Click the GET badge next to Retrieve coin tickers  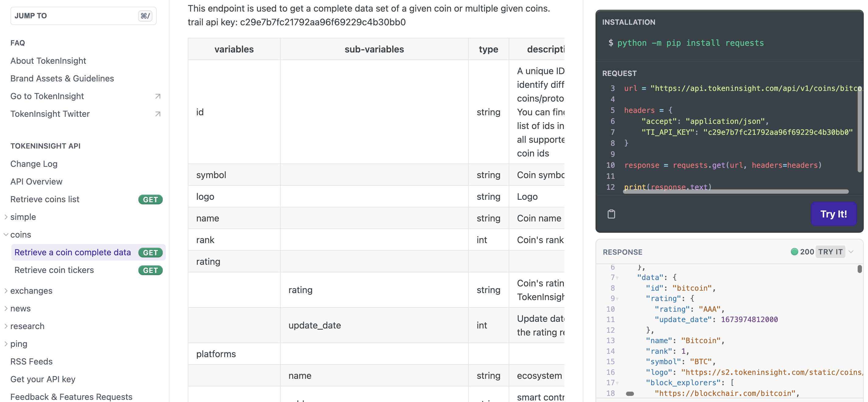pos(150,271)
